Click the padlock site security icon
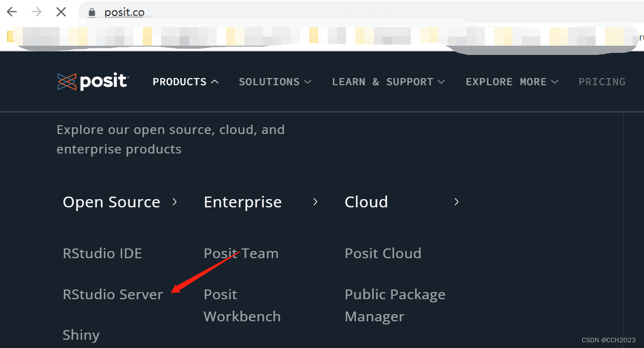Screen dimensions: 644x348 coord(92,12)
